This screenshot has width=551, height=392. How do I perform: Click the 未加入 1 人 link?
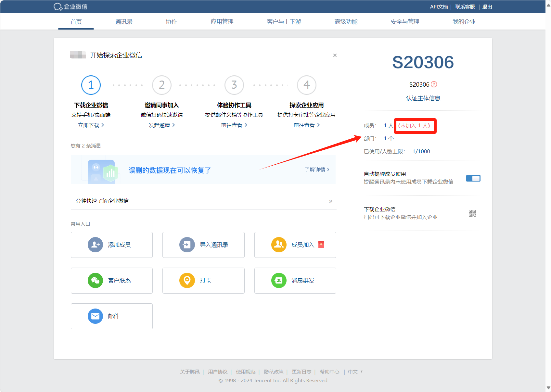coord(414,126)
